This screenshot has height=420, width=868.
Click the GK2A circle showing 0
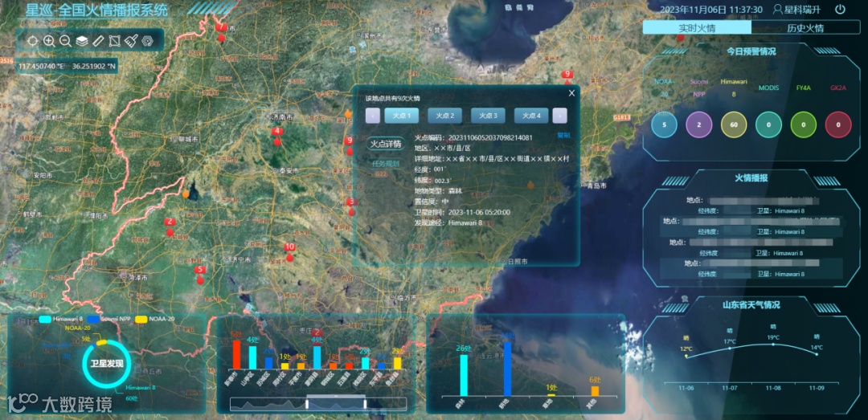[838, 124]
